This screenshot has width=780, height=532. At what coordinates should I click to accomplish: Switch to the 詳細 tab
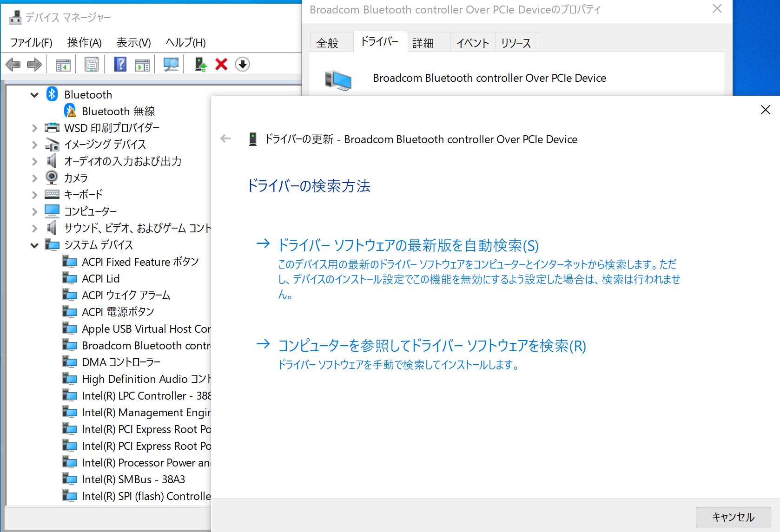coord(423,43)
